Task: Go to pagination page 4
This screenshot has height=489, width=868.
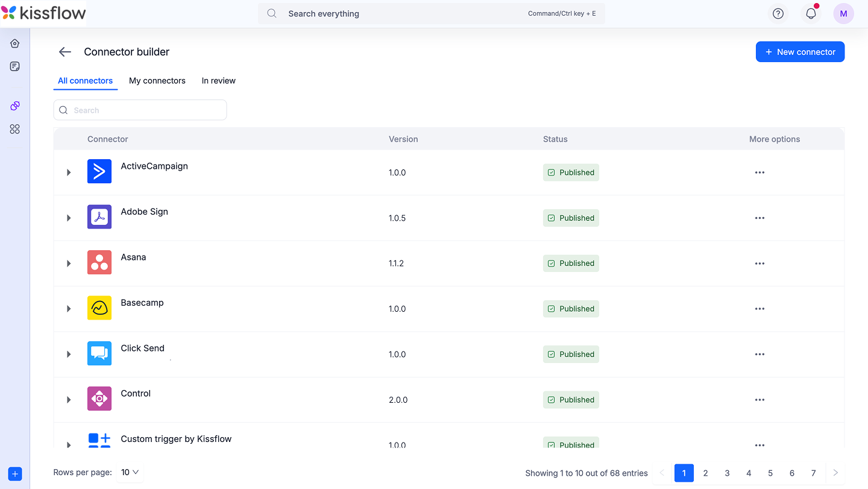Action: point(749,473)
